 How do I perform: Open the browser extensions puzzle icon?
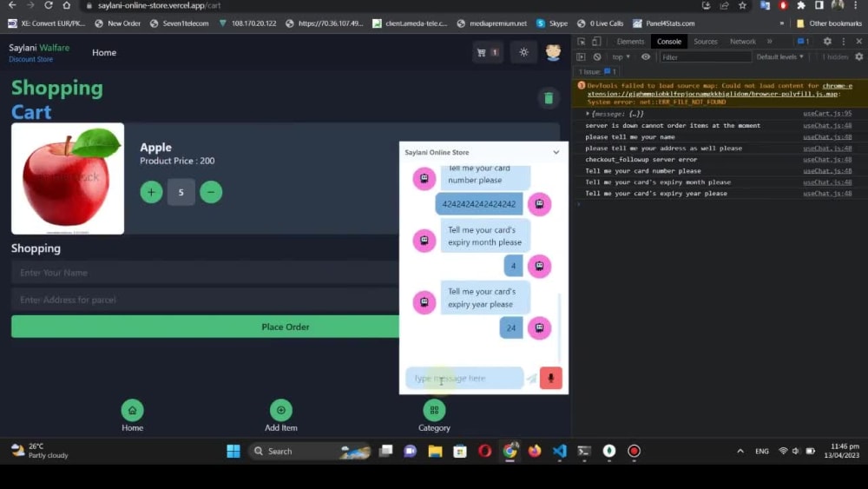point(801,5)
